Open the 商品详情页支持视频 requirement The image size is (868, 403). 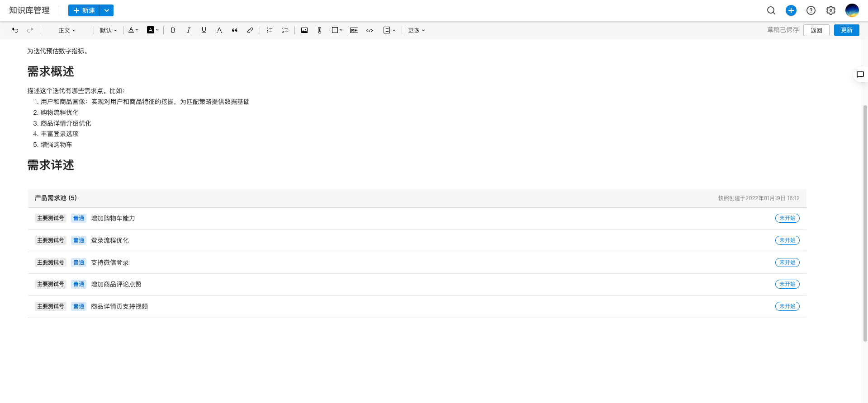point(119,306)
